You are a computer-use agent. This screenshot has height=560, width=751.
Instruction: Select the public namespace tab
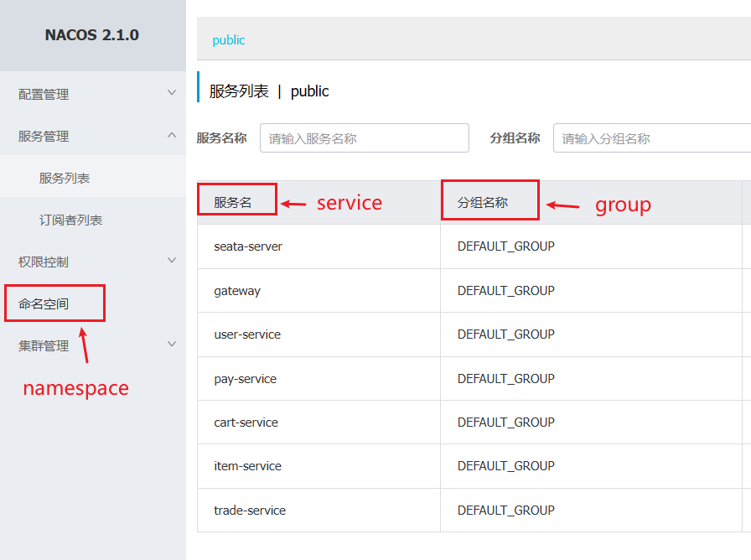229,40
